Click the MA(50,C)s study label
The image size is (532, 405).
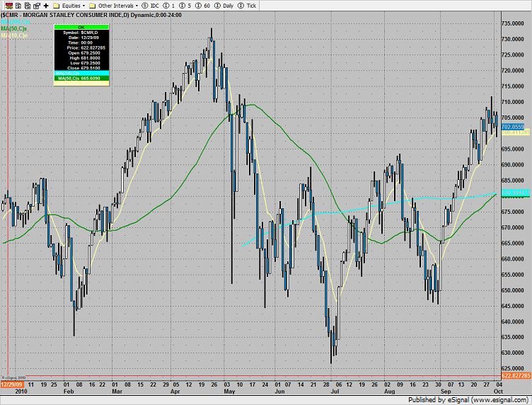[x=14, y=28]
